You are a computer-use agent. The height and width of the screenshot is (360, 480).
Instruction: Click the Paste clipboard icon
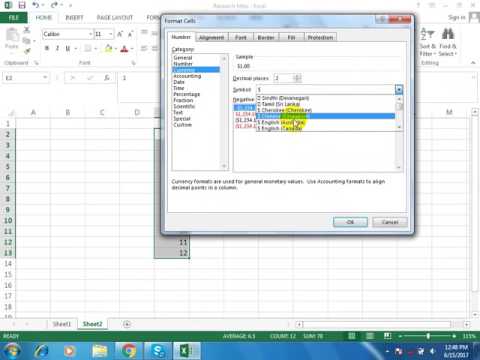pyautogui.click(x=12, y=35)
